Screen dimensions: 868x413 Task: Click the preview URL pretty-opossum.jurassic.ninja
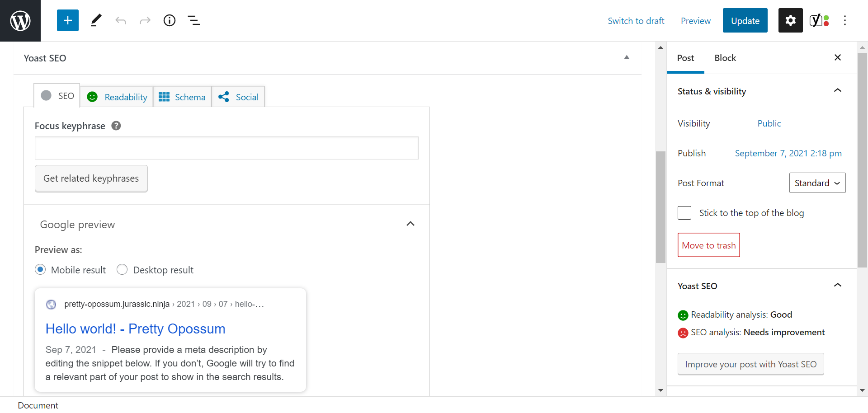coord(117,304)
